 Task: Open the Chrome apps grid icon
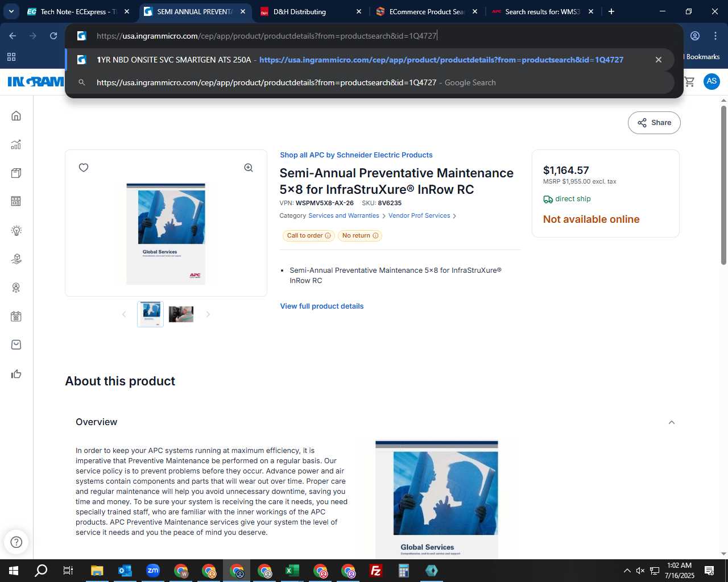pyautogui.click(x=11, y=57)
